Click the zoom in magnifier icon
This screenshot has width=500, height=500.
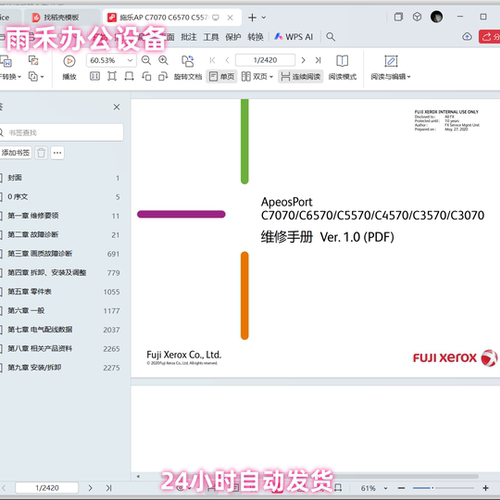tap(163, 60)
